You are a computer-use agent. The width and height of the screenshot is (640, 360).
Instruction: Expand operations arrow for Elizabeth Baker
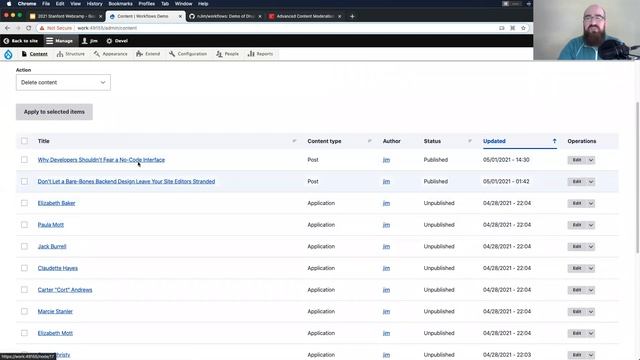pos(591,203)
